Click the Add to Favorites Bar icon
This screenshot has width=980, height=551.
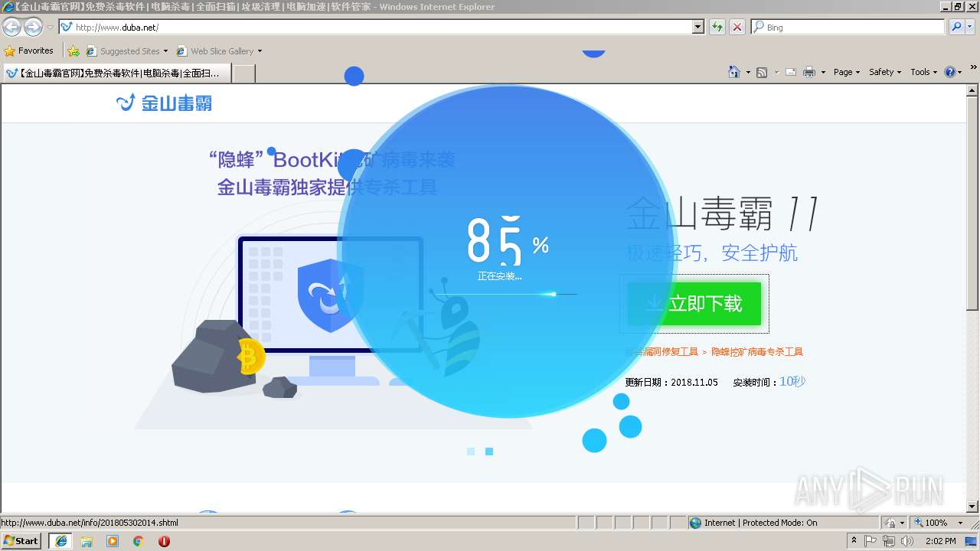pyautogui.click(x=73, y=51)
